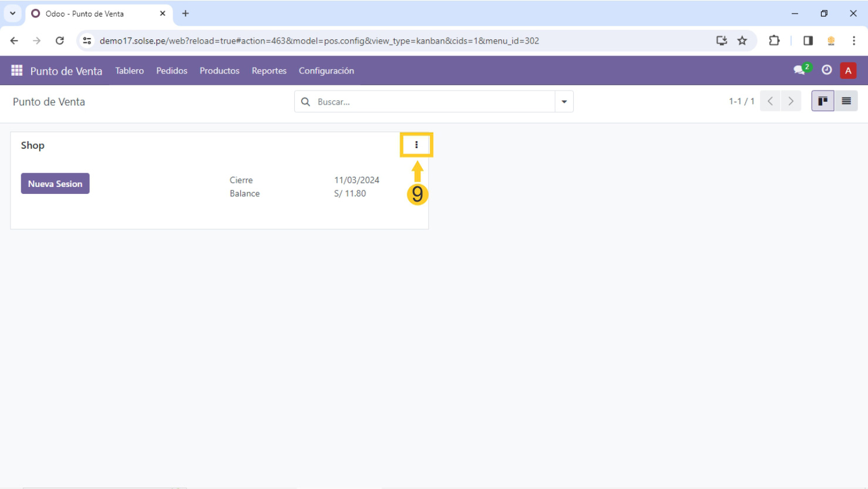Viewport: 868px width, 489px height.
Task: Bookmark this page with star icon
Action: 742,41
